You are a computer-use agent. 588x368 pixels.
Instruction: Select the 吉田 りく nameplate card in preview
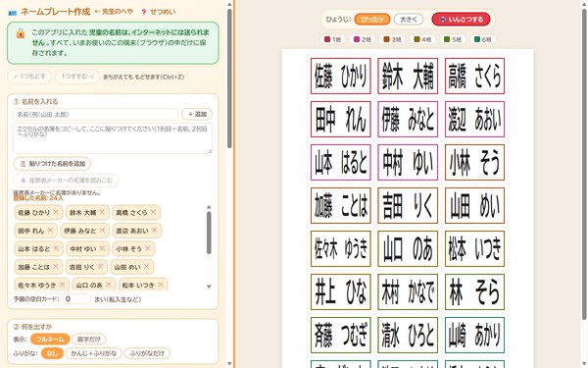(x=408, y=205)
